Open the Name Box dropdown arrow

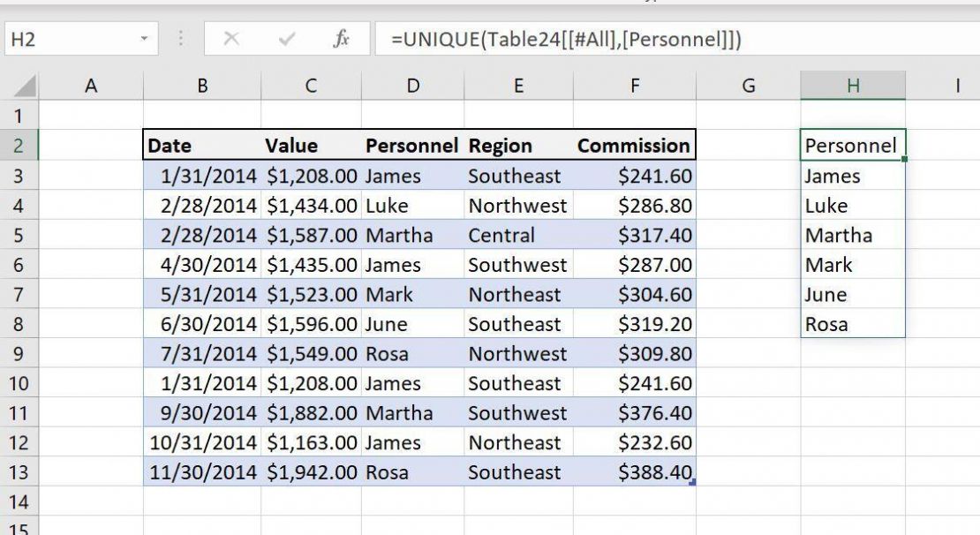(x=142, y=39)
